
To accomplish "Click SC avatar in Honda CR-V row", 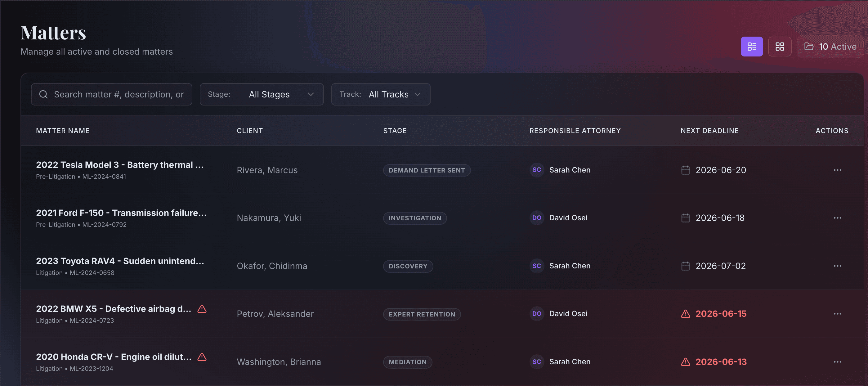I will pyautogui.click(x=537, y=362).
